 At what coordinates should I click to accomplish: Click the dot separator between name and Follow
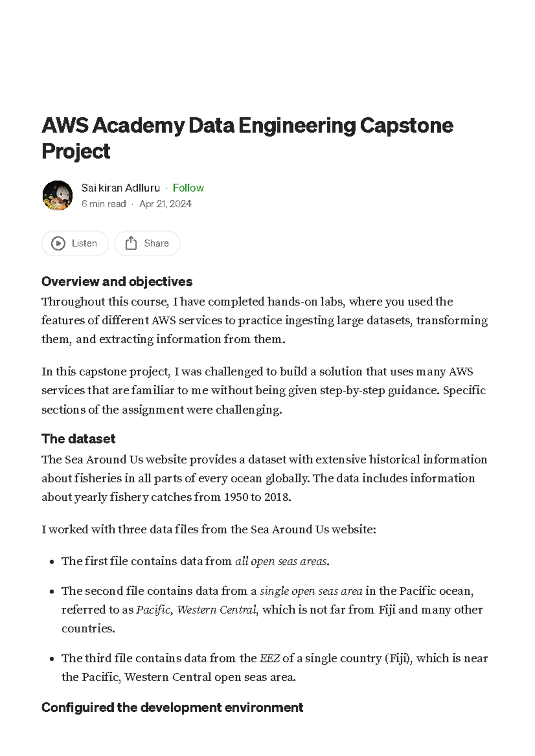tap(166, 188)
